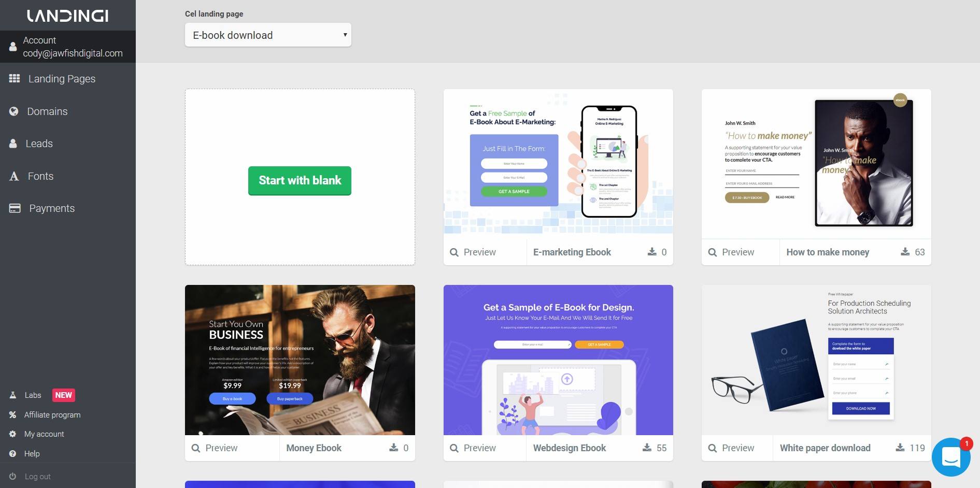This screenshot has height=488, width=980.
Task: Click the Log out power icon
Action: coord(13,477)
